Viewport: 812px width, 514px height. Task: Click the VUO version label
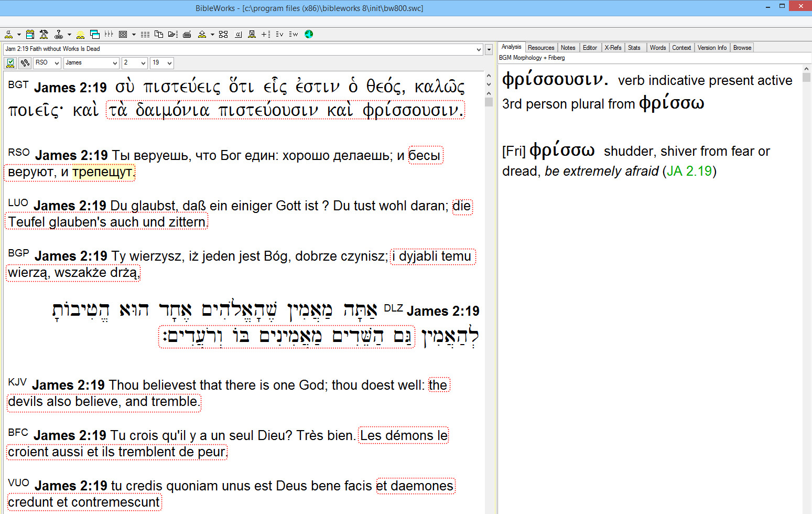point(18,483)
